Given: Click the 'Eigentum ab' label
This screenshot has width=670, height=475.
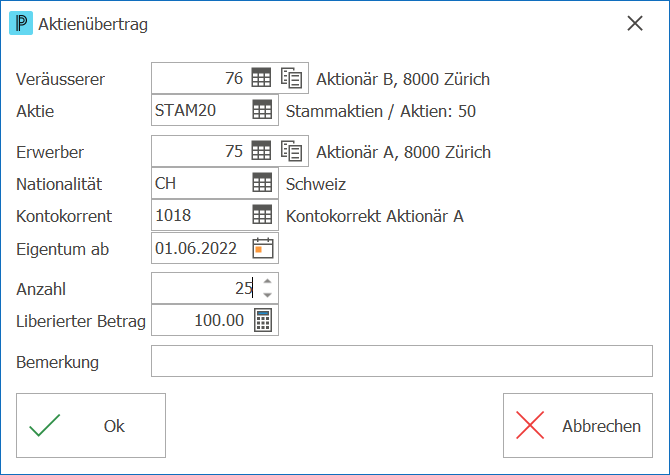Looking at the screenshot, I should [x=62, y=249].
